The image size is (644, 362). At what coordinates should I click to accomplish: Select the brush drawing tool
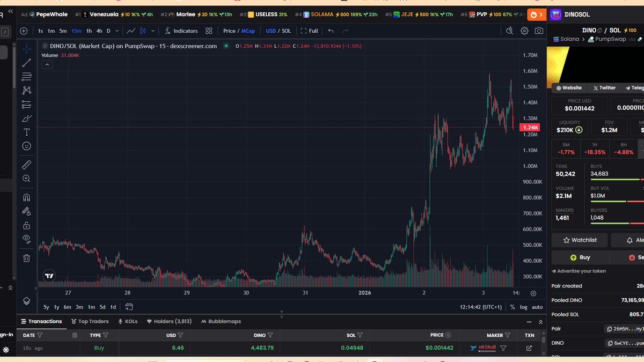pyautogui.click(x=26, y=119)
